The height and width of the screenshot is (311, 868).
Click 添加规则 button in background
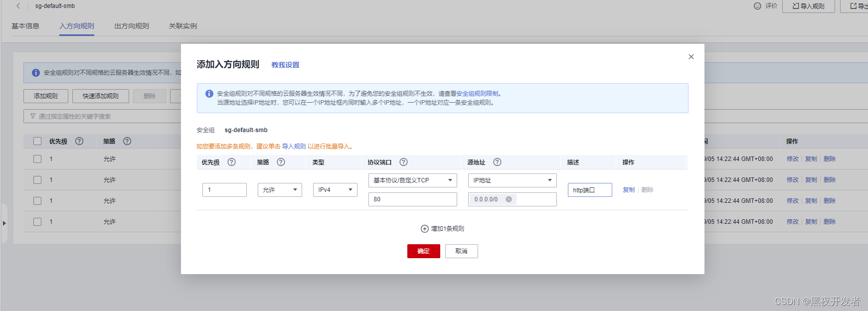(46, 96)
